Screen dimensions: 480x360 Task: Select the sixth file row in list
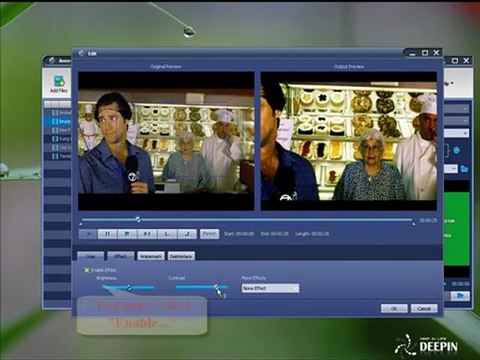click(x=57, y=156)
